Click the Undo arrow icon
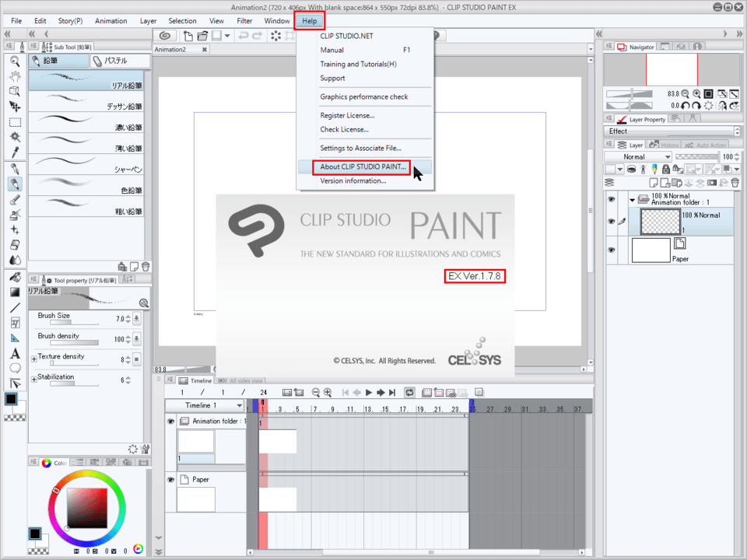The width and height of the screenshot is (747, 560). click(244, 36)
